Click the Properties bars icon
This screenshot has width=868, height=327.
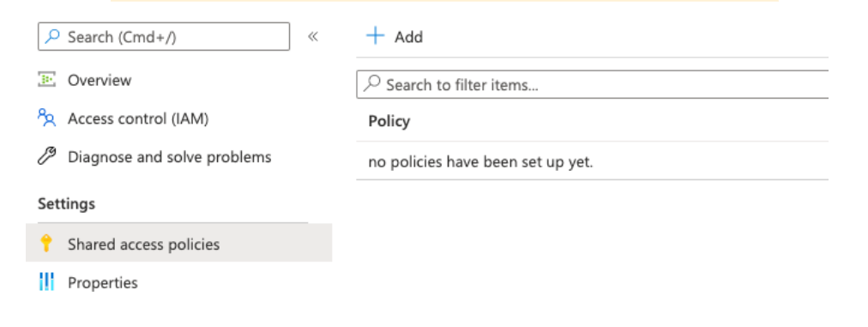pyautogui.click(x=46, y=282)
